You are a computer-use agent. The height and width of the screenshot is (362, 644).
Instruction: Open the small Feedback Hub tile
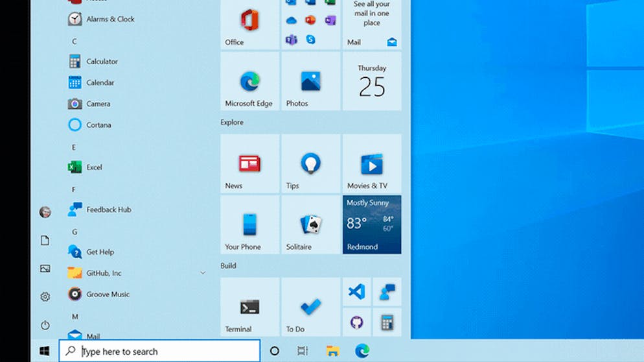[x=387, y=292]
